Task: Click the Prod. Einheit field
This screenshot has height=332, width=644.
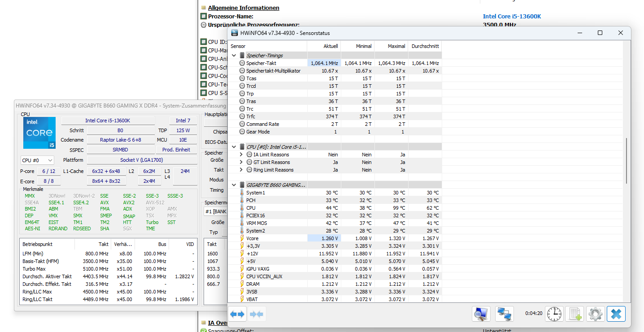Action: coord(176,150)
